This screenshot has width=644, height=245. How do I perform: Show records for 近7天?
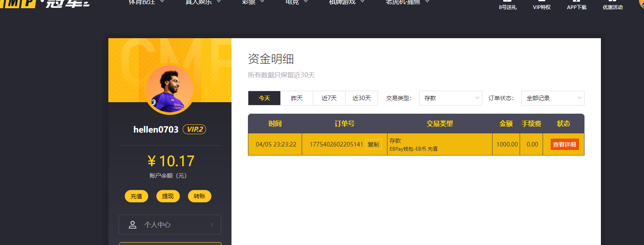pos(329,98)
